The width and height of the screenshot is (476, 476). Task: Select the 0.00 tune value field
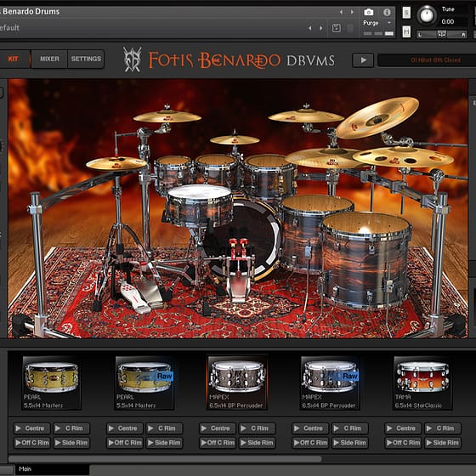point(448,22)
